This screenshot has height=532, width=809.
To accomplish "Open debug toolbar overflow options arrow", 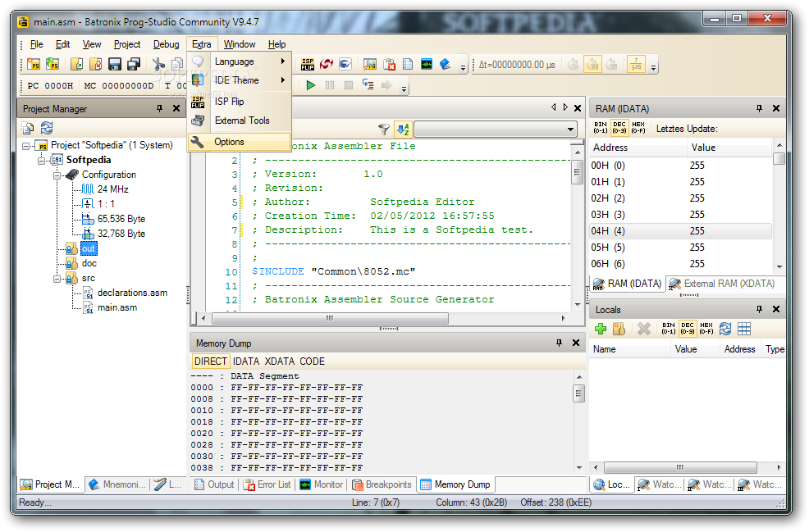I will (x=404, y=88).
